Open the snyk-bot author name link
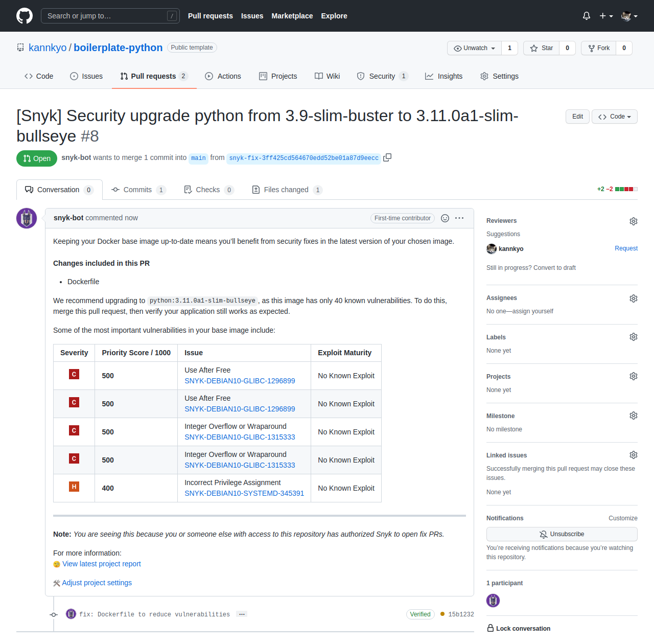 click(x=68, y=218)
